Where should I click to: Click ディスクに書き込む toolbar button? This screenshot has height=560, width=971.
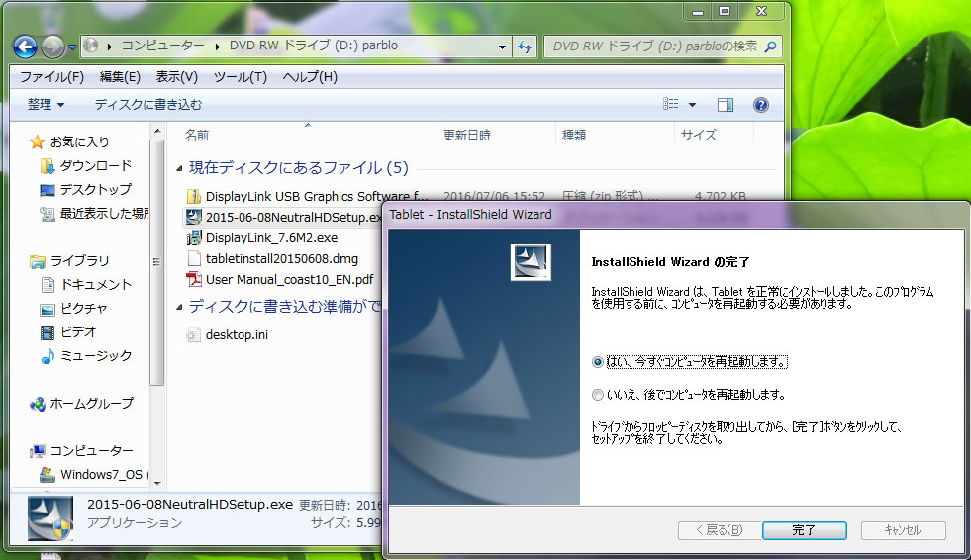tap(148, 105)
